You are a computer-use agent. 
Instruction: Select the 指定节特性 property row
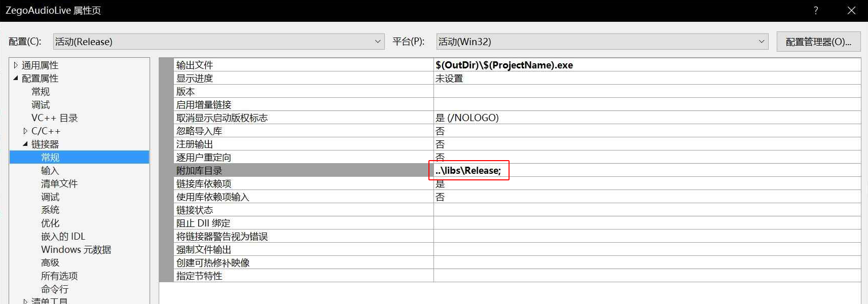coord(517,276)
